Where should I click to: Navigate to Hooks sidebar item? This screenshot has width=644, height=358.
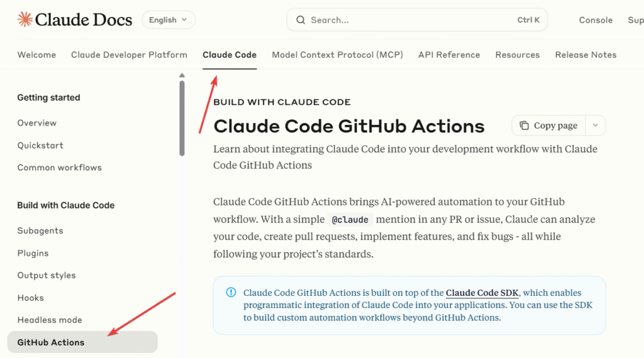click(31, 298)
